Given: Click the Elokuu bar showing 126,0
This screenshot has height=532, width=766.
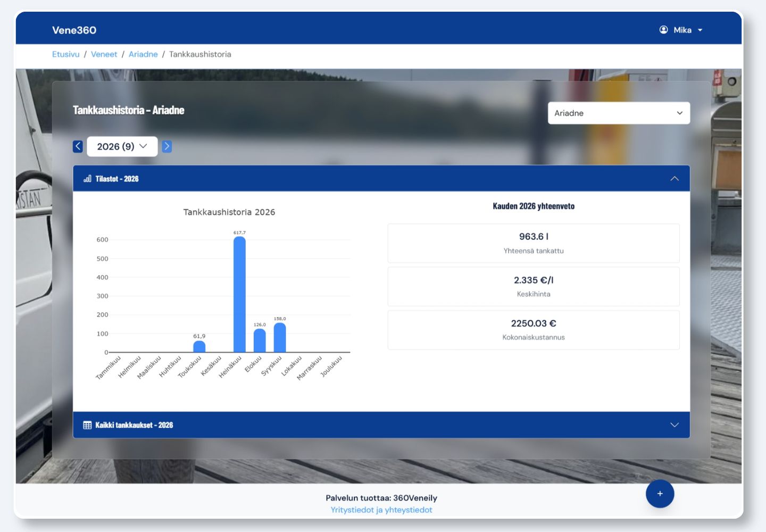Looking at the screenshot, I should pyautogui.click(x=260, y=340).
